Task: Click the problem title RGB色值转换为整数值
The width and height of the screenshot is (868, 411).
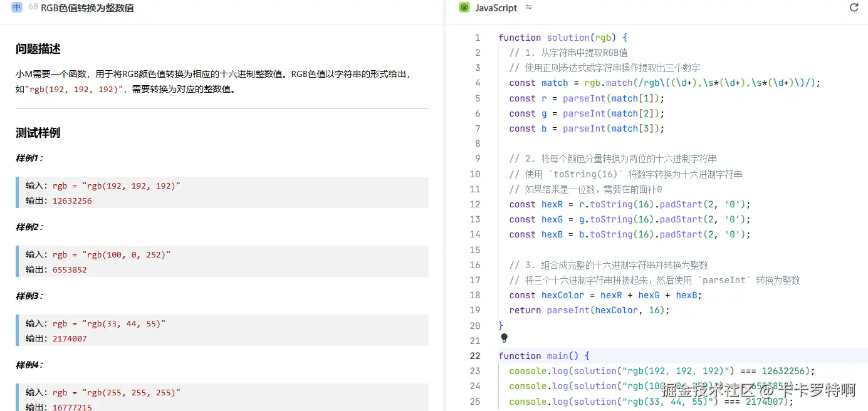Action: tap(87, 8)
